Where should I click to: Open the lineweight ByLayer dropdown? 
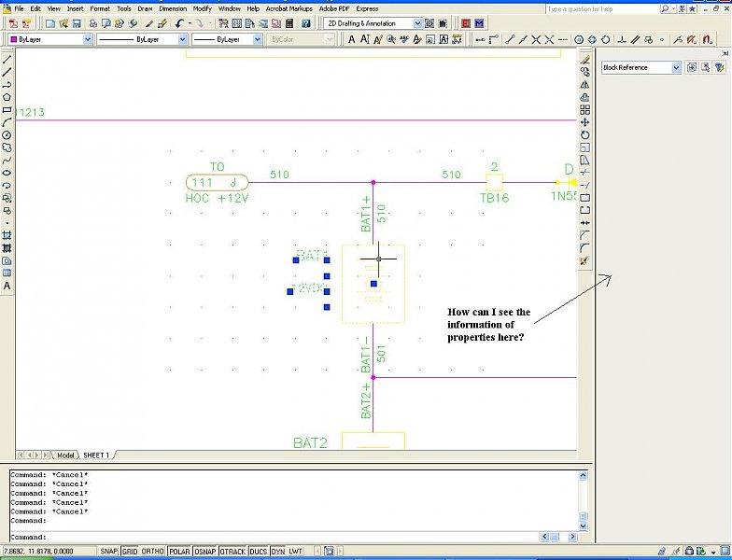[x=258, y=39]
